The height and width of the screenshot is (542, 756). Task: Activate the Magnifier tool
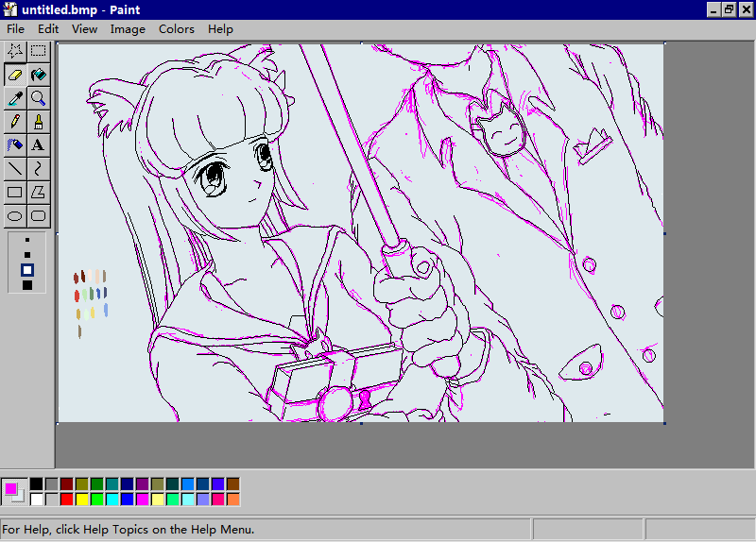(x=38, y=98)
